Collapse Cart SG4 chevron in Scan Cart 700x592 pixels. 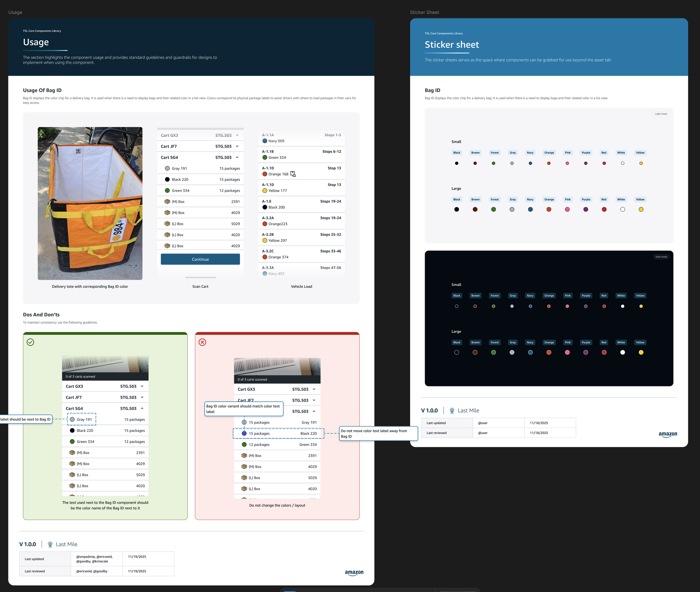pyautogui.click(x=237, y=157)
